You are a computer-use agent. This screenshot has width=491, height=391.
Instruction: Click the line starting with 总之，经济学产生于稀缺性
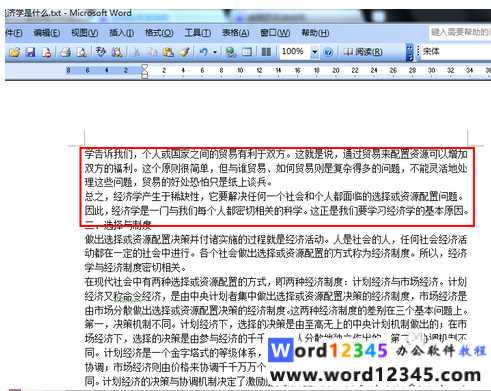pyautogui.click(x=274, y=197)
